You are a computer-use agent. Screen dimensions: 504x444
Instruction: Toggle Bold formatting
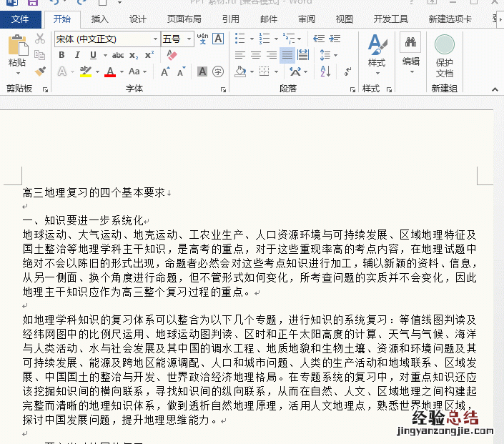[61, 55]
